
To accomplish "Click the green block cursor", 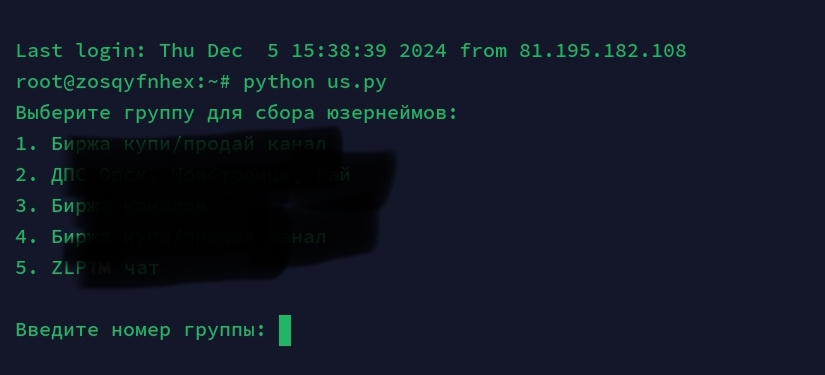I will pos(285,330).
